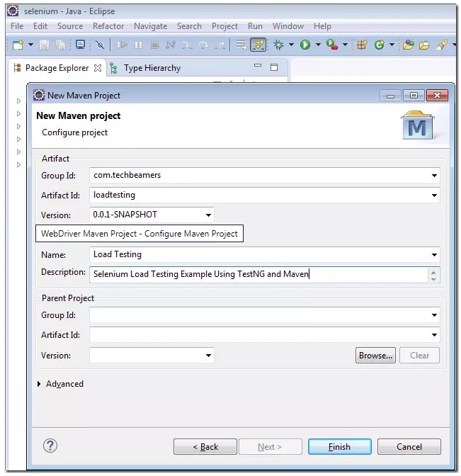
Task: Click the help question mark icon
Action: [50, 446]
